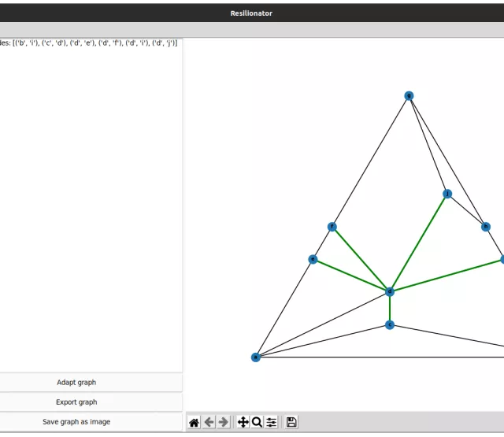Click the Home reset view icon
504x437 pixels.
coord(194,422)
